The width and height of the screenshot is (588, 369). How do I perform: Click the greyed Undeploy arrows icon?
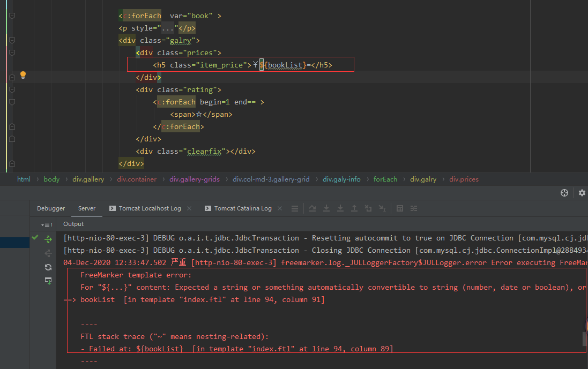[48, 253]
